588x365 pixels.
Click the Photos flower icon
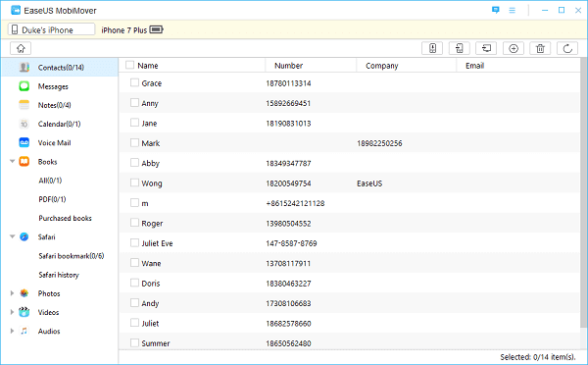point(24,293)
